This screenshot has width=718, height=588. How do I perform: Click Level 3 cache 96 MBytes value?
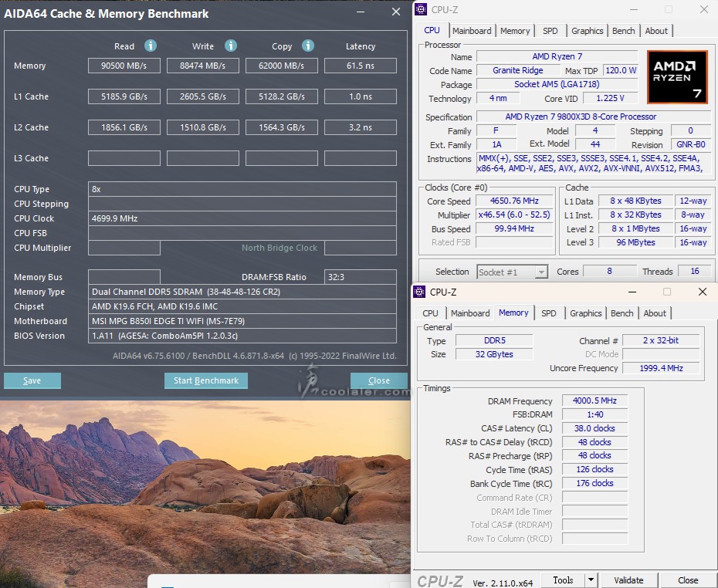[635, 242]
